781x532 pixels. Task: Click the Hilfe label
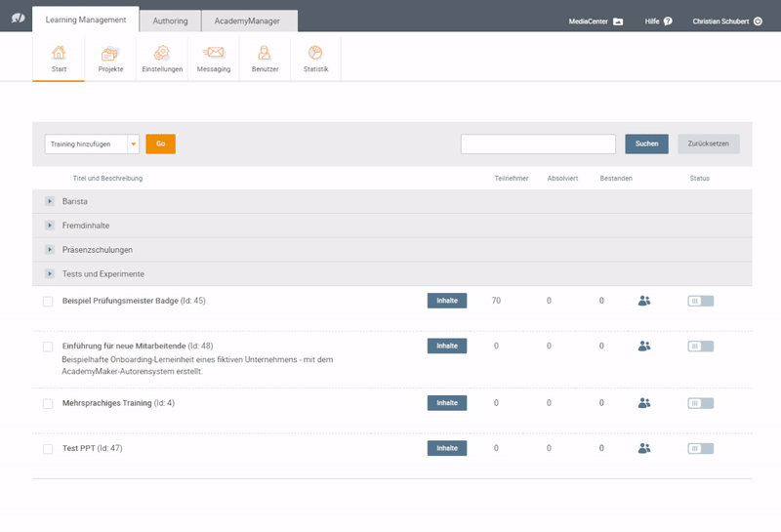point(652,21)
